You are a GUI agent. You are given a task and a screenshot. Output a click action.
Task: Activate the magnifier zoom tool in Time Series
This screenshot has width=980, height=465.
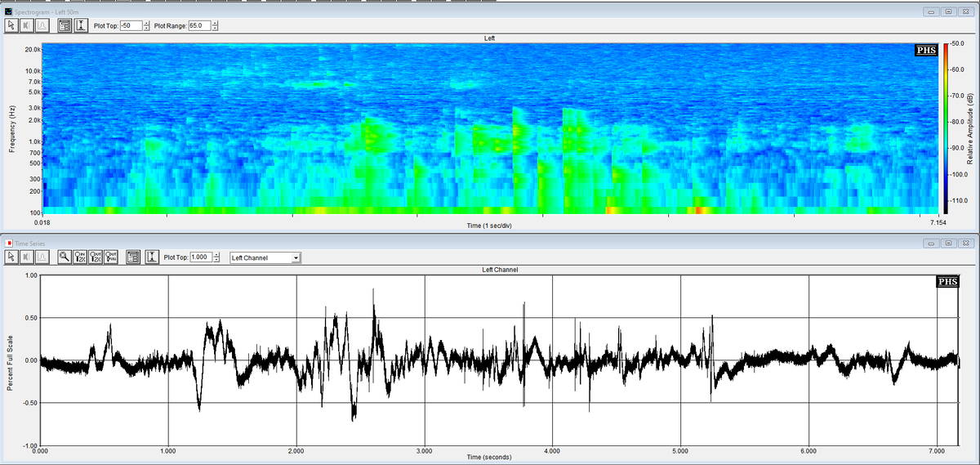tap(65, 257)
